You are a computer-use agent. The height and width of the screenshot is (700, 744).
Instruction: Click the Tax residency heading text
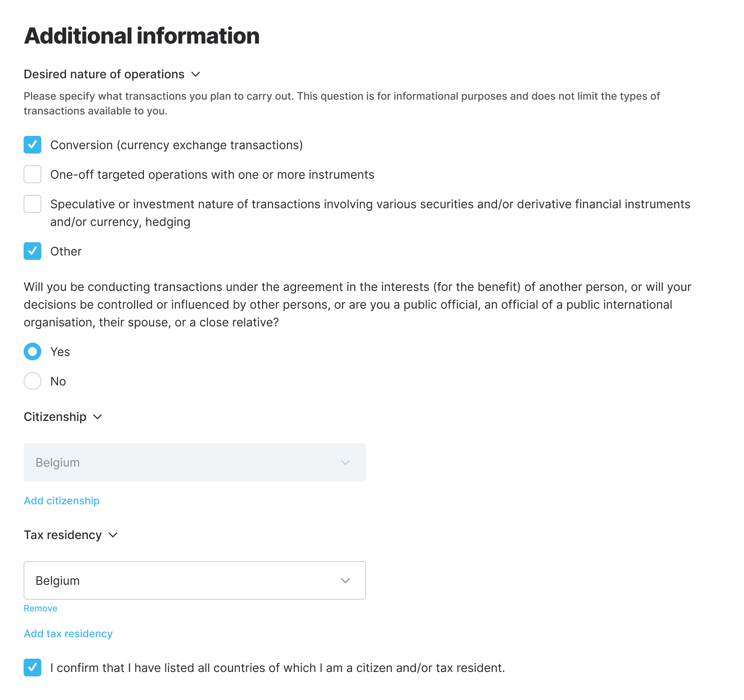pyautogui.click(x=63, y=535)
